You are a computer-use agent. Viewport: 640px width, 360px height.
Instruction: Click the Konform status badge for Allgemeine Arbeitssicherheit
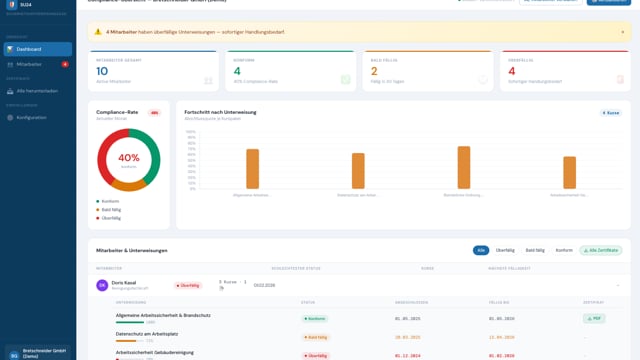[315, 319]
